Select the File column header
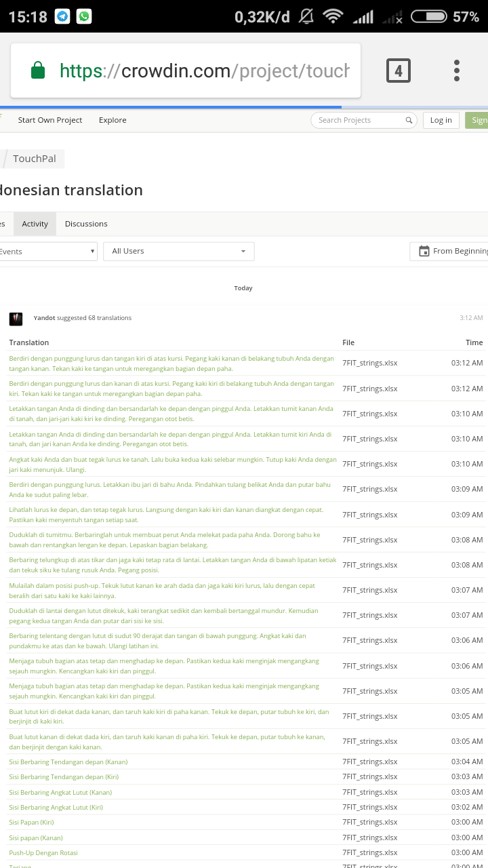This screenshot has height=868, width=488. 348,342
